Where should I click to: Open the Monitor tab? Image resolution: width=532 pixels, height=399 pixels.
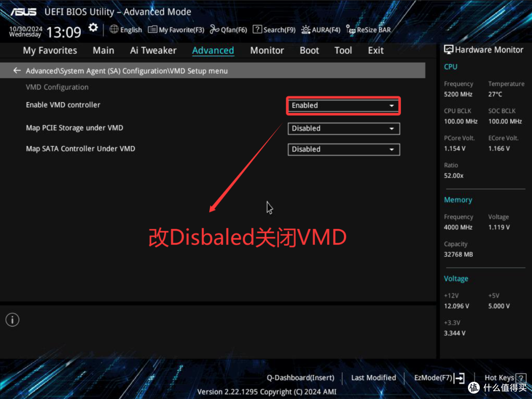[267, 51]
